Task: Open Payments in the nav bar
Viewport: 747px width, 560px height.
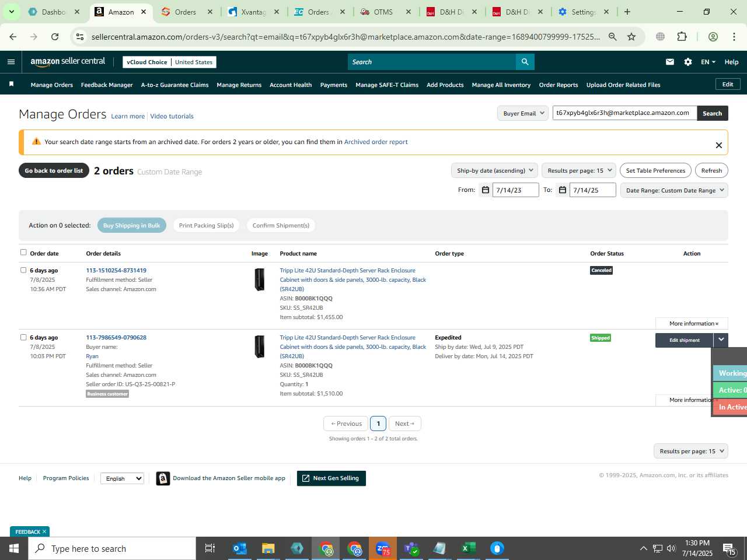Action: 334,85
